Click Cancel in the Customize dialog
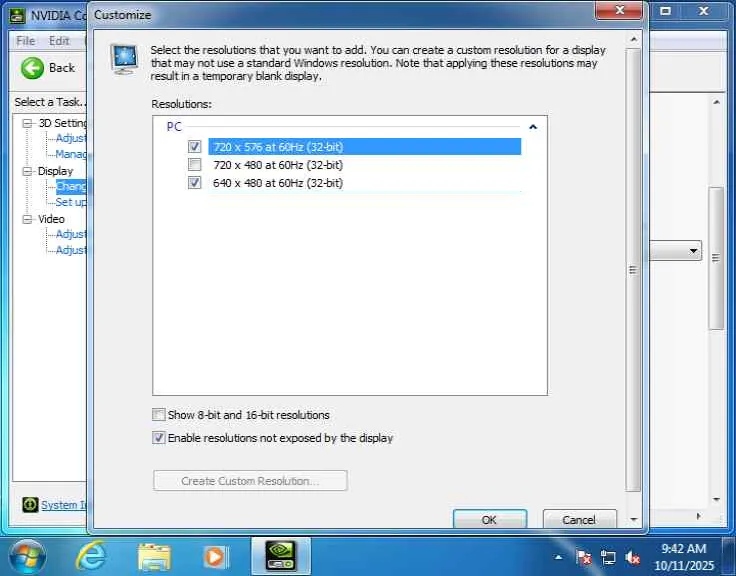Image resolution: width=736 pixels, height=576 pixels. pos(579,519)
